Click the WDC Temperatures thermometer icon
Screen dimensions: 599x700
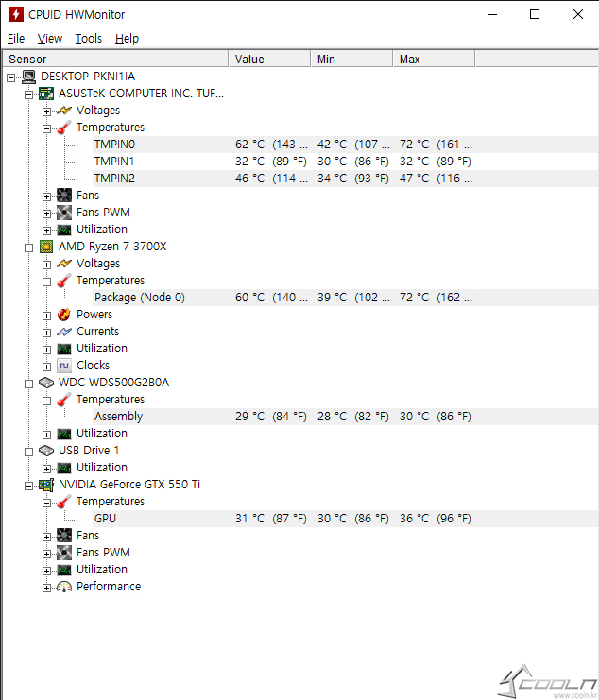tap(64, 400)
